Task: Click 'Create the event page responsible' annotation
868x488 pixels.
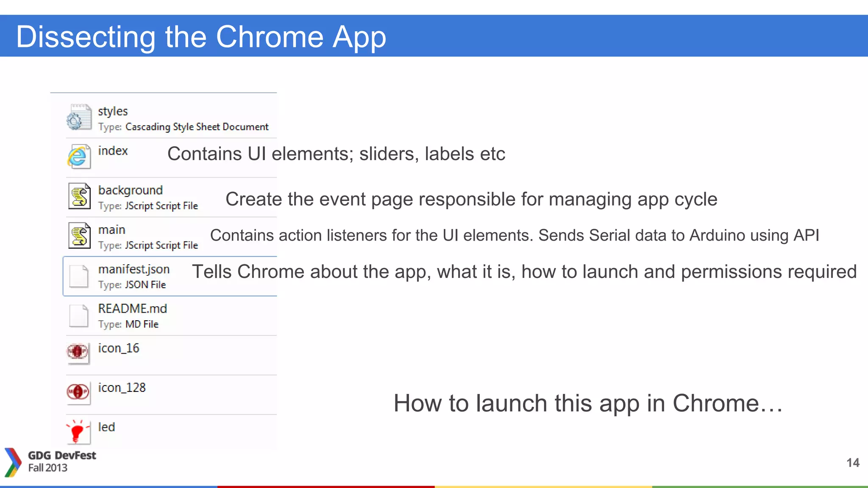Action: coord(471,199)
